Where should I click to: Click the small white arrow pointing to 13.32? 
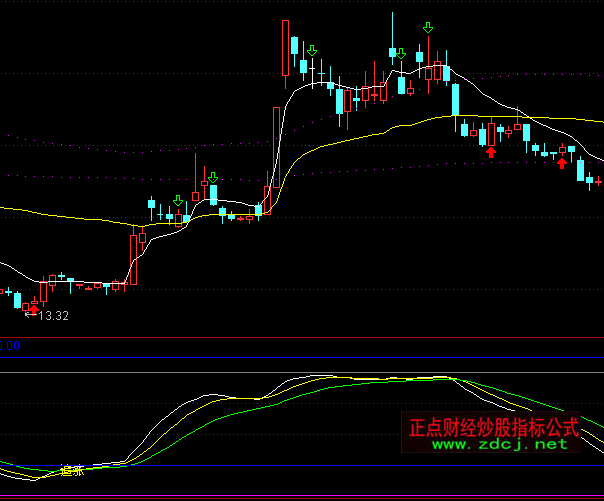[x=28, y=316]
